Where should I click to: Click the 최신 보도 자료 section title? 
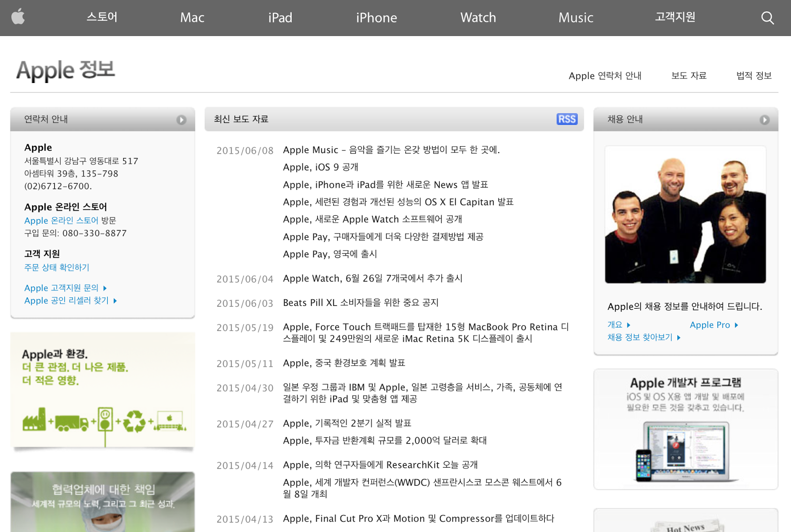241,119
